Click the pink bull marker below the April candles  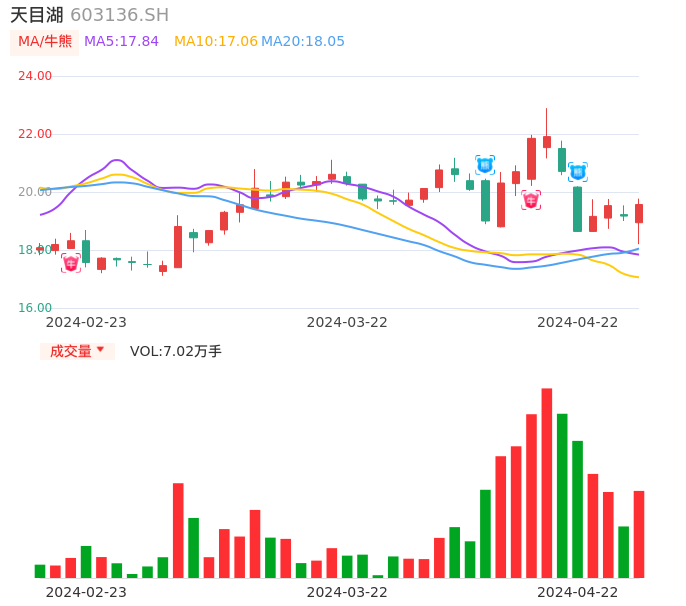coord(531,200)
